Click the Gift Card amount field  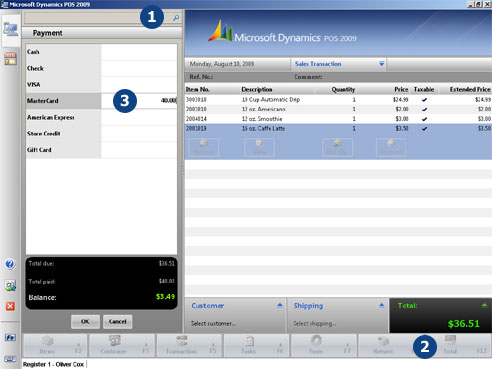pos(139,150)
